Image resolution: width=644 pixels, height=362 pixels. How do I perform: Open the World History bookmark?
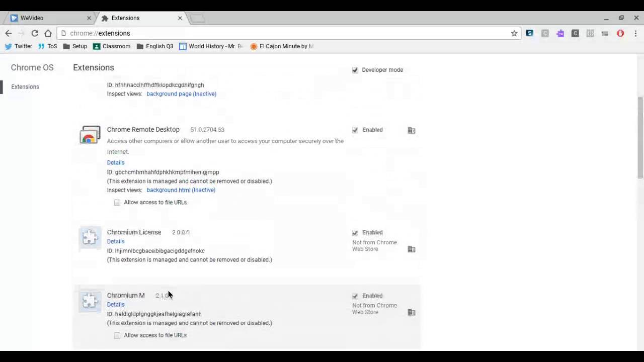coord(211,46)
